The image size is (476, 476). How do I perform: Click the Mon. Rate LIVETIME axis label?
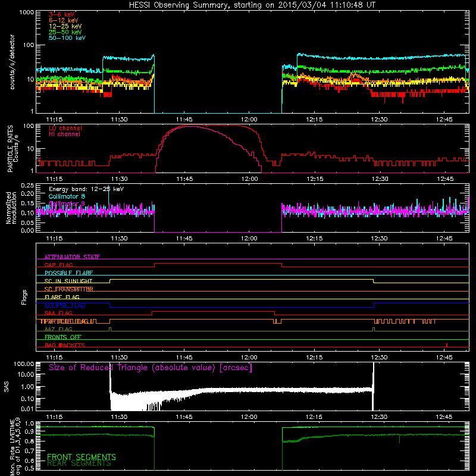point(15,446)
